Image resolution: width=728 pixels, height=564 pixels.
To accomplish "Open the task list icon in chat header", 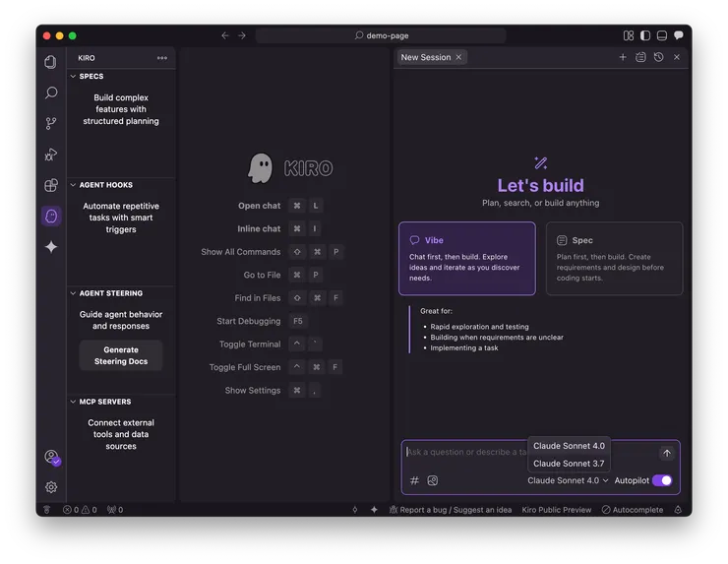I will (640, 57).
